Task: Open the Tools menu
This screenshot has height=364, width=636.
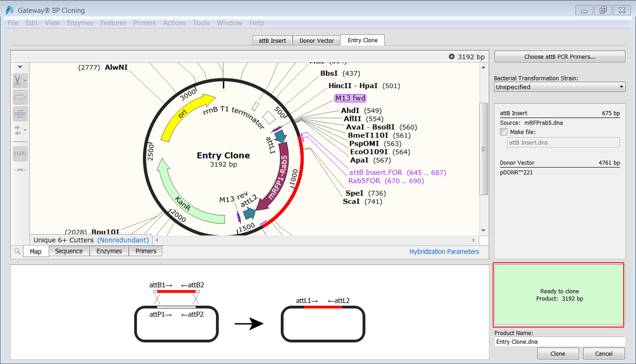Action: (x=201, y=23)
